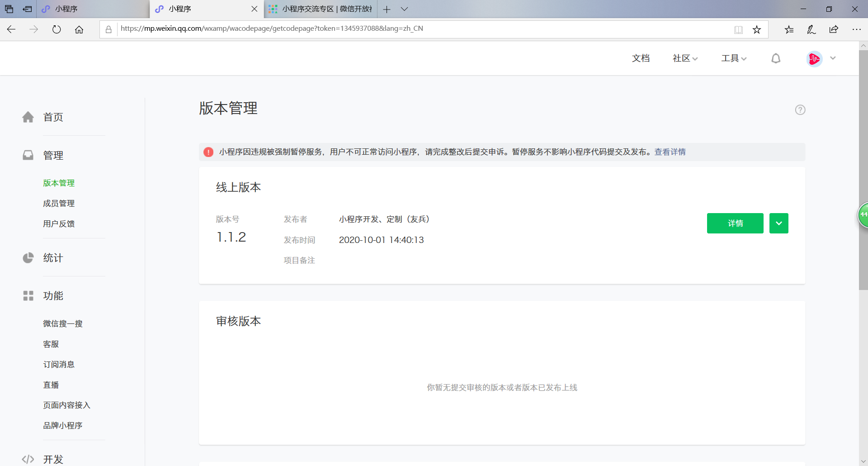
Task: Go to browser home page
Action: [x=79, y=29]
